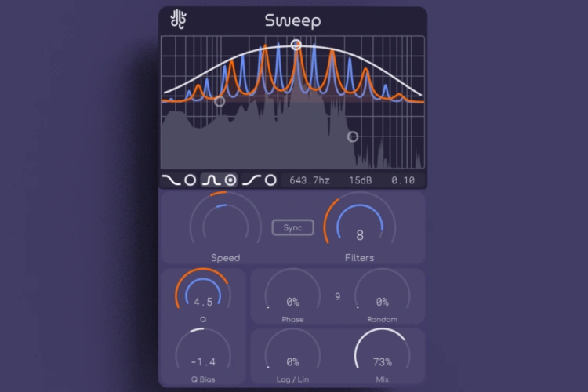This screenshot has height=392, width=588.
Task: Toggle the active circle button next to band-pass shape
Action: pyautogui.click(x=230, y=180)
